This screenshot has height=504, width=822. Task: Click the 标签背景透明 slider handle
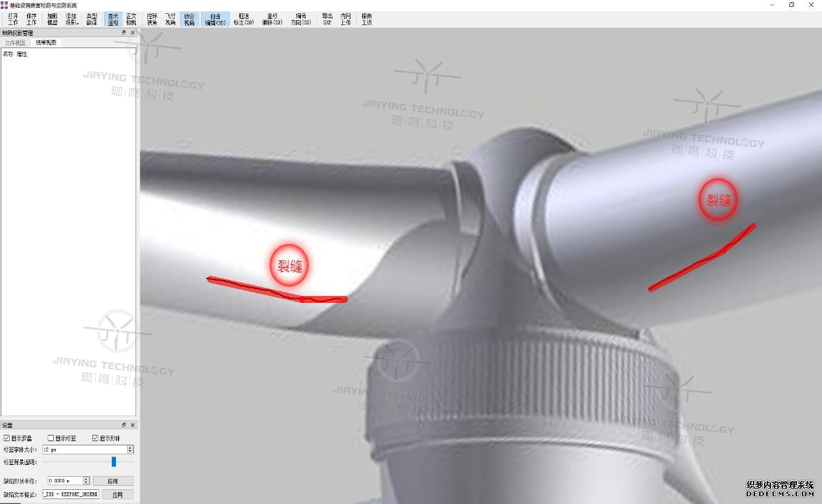pyautogui.click(x=114, y=461)
